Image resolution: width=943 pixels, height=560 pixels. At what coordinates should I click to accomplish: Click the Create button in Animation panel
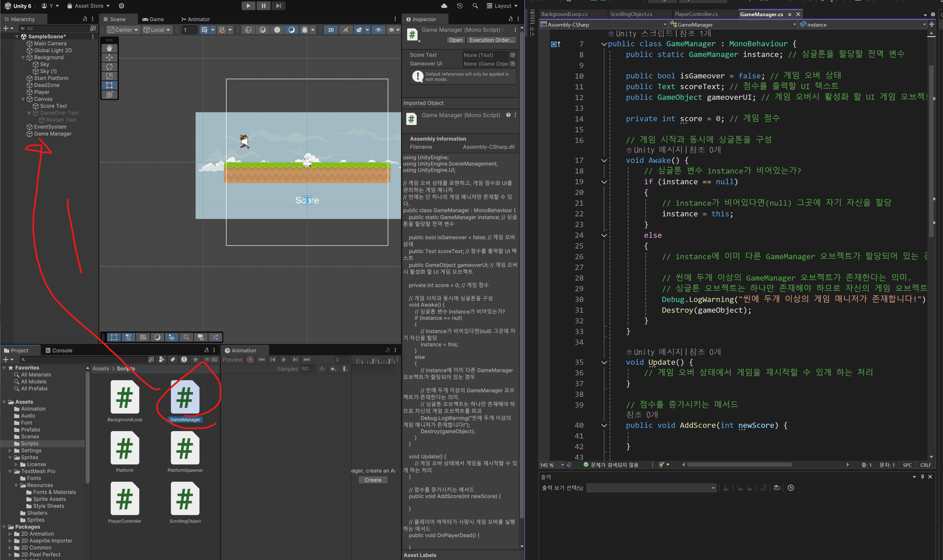pos(373,480)
